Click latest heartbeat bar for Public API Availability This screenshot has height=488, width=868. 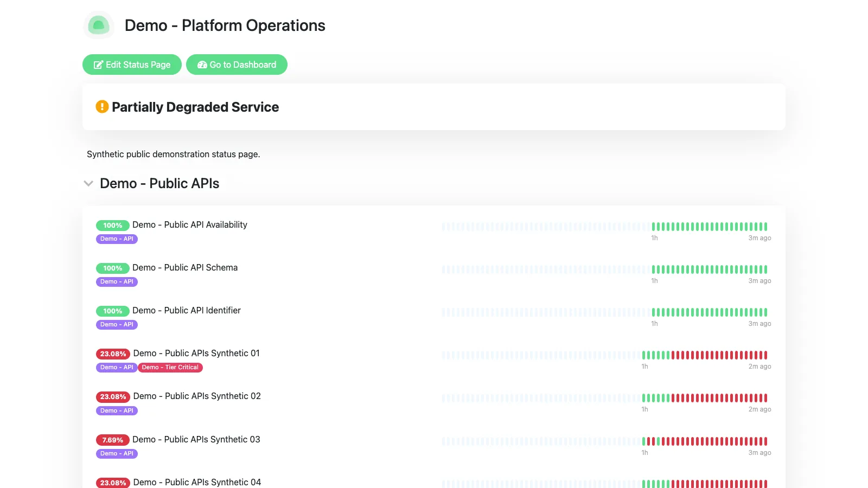[x=765, y=227]
